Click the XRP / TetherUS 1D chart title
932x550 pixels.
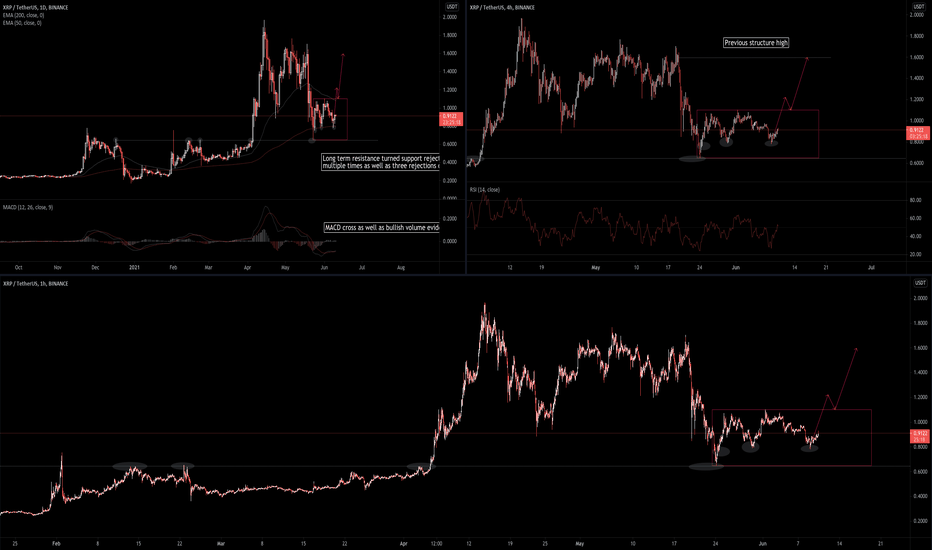coord(36,8)
